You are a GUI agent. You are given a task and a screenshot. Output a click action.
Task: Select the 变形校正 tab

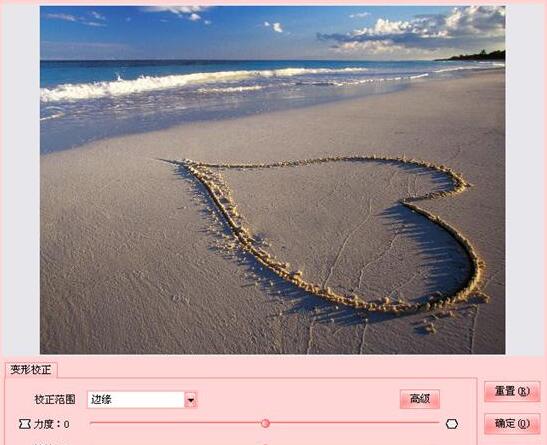(31, 370)
